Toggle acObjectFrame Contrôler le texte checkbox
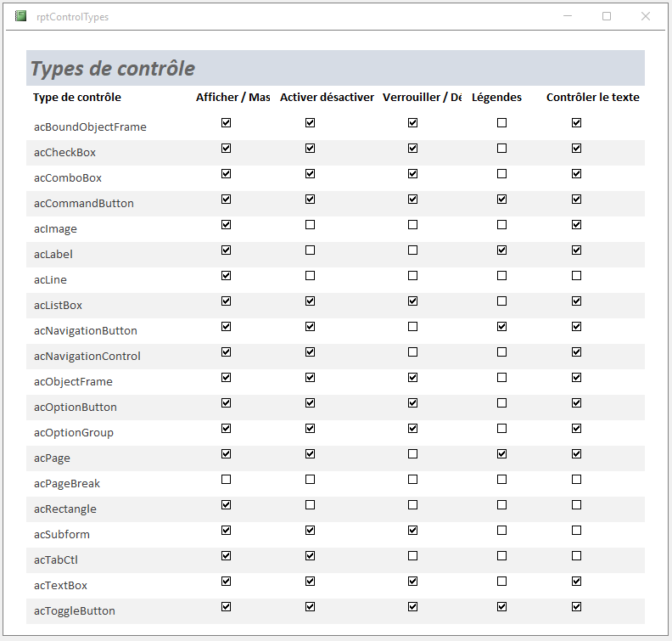This screenshot has height=641, width=672. pyautogui.click(x=576, y=377)
